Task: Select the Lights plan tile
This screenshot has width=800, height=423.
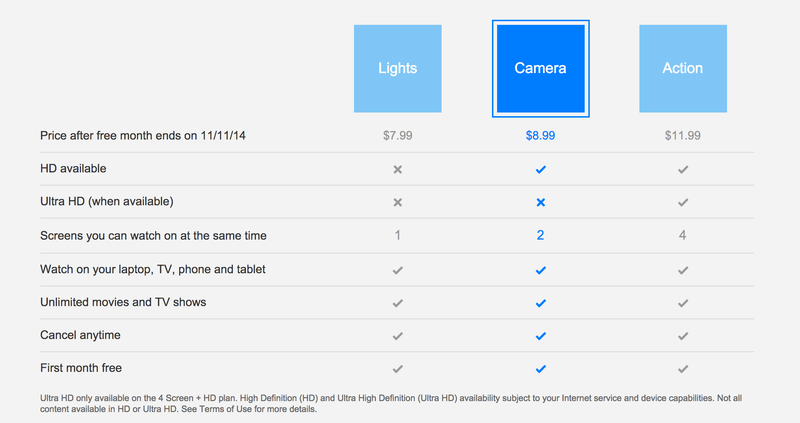Action: [x=397, y=68]
